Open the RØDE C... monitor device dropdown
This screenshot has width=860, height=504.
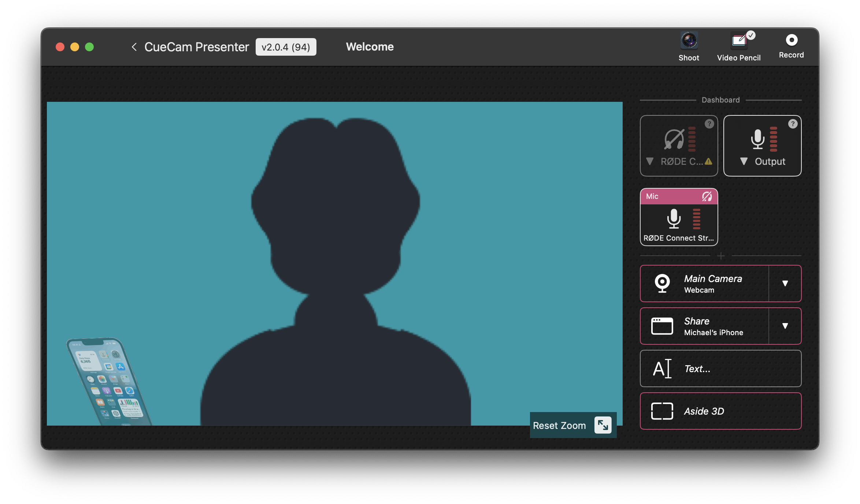(650, 162)
